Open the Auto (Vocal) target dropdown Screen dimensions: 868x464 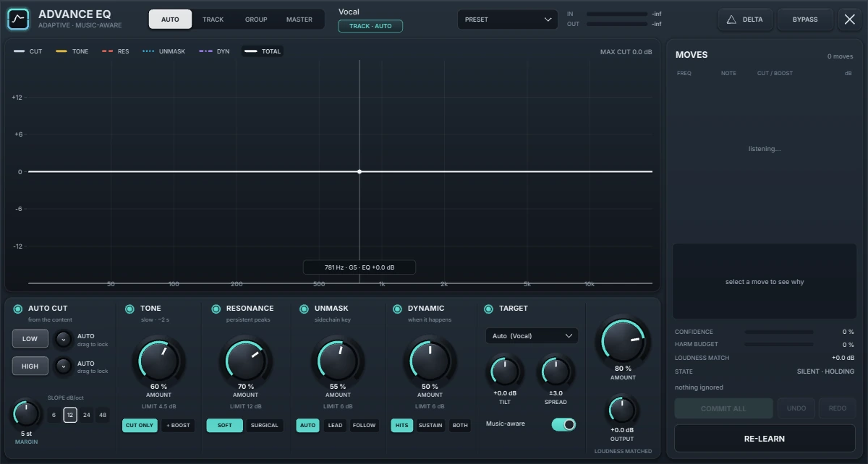click(532, 336)
